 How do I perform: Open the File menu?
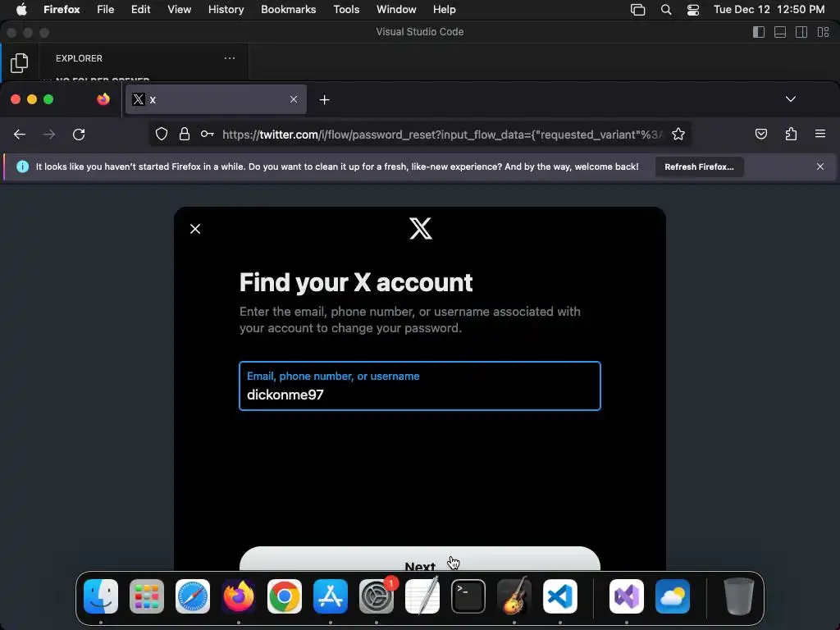(x=106, y=9)
